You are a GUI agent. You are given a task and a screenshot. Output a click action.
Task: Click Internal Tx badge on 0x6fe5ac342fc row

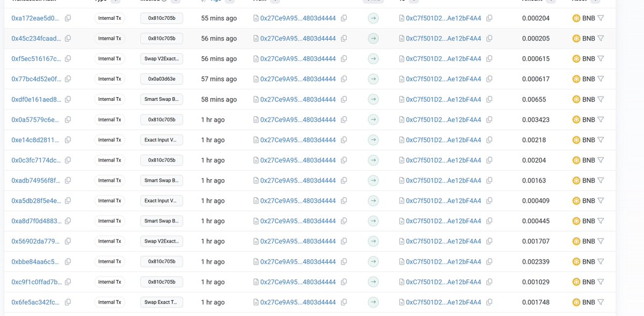click(109, 302)
